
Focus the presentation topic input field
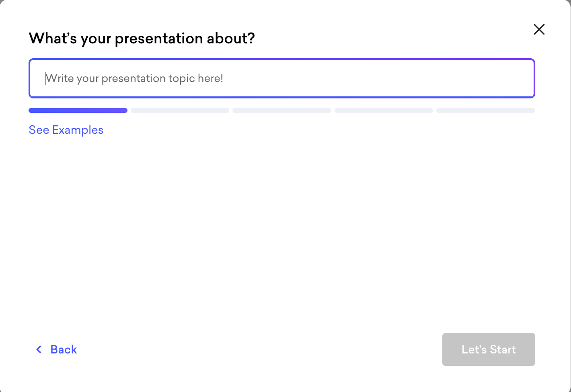pyautogui.click(x=281, y=78)
